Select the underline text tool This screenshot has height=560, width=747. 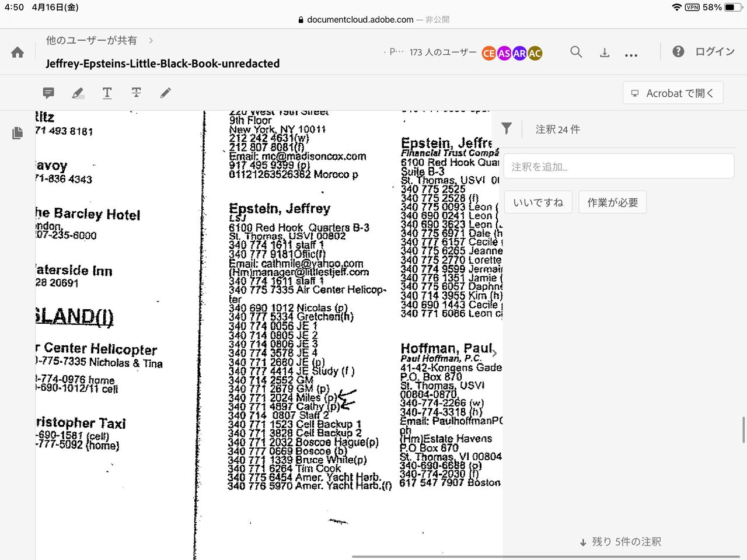107,93
